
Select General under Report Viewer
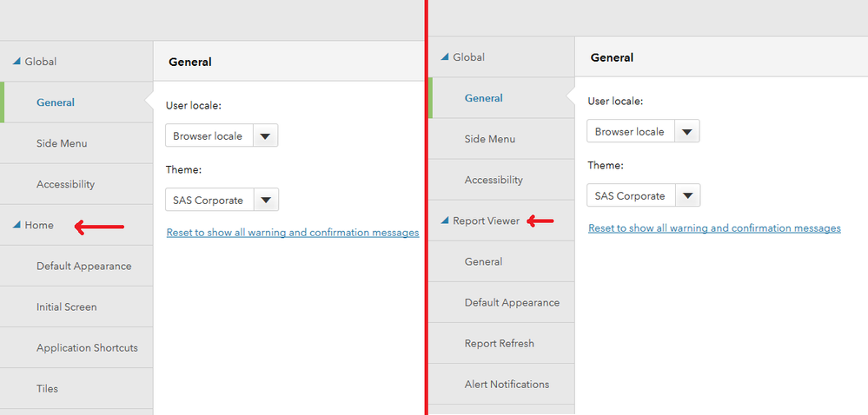[x=483, y=262]
